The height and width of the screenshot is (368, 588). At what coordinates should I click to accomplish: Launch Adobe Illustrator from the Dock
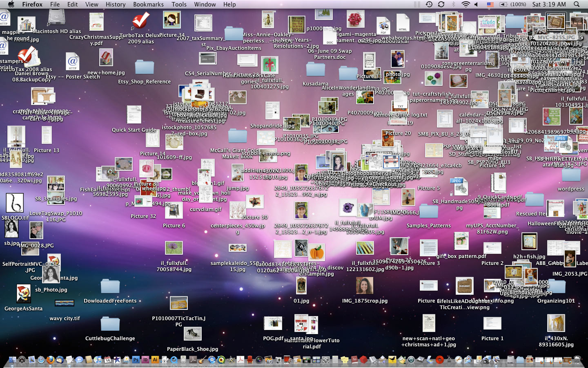pos(155,360)
